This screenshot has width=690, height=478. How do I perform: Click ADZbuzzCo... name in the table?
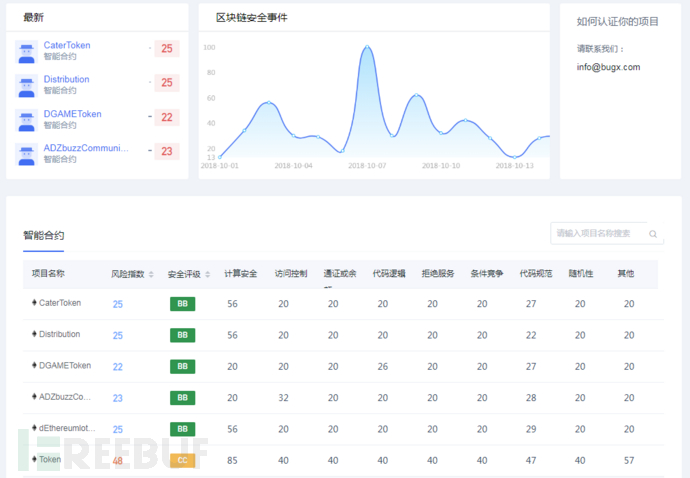[65, 397]
